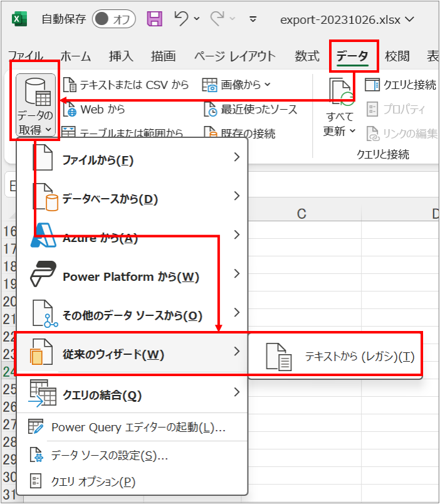The width and height of the screenshot is (440, 504).
Task: Launch Power Query エディターの起動(L)
Action: point(132,427)
